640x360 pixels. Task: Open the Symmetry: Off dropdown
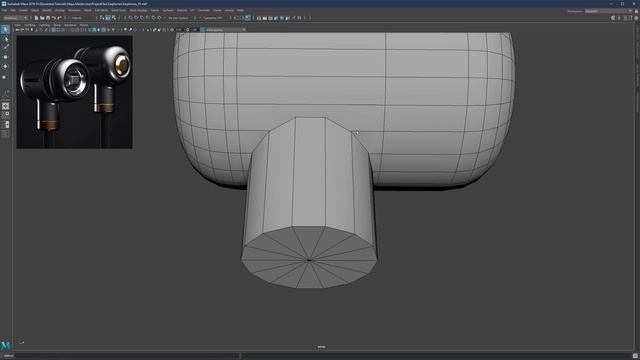coord(213,18)
